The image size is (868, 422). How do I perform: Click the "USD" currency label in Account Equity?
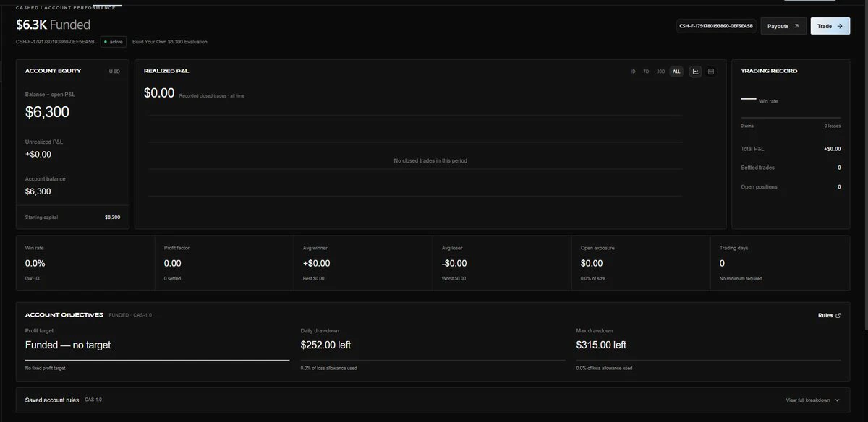coord(114,72)
